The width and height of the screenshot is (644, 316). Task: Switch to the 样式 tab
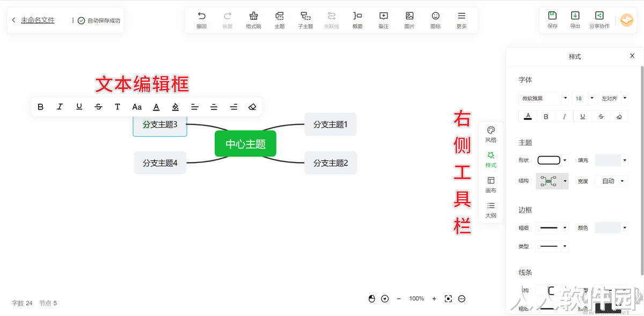pyautogui.click(x=491, y=160)
